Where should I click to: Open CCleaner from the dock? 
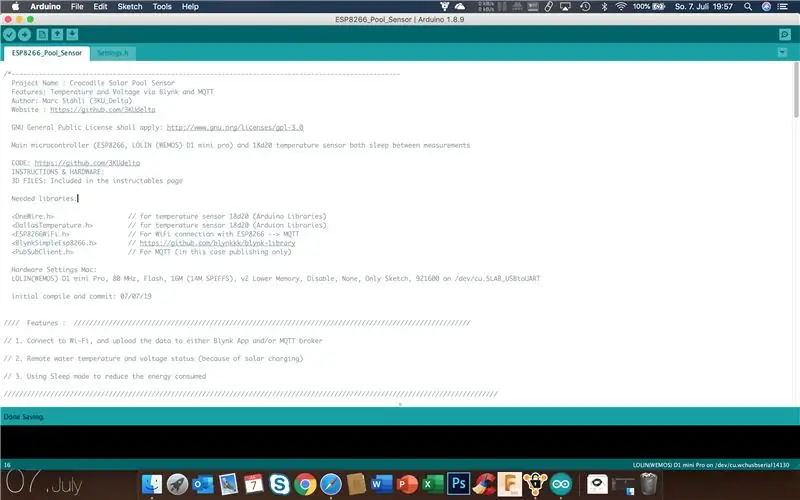[x=484, y=484]
